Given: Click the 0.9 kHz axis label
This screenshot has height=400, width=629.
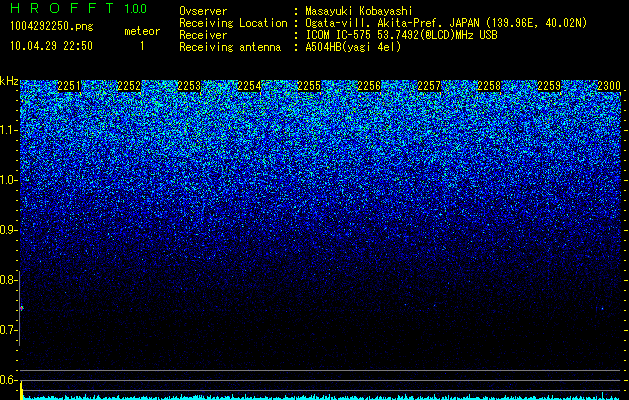Looking at the screenshot, I should (9, 230).
